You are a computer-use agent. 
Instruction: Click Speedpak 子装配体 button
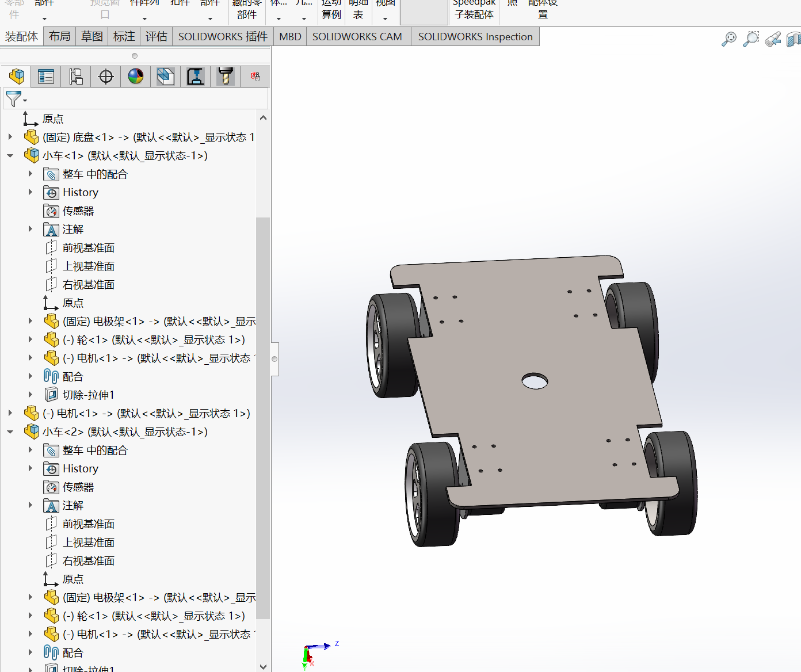click(x=474, y=10)
